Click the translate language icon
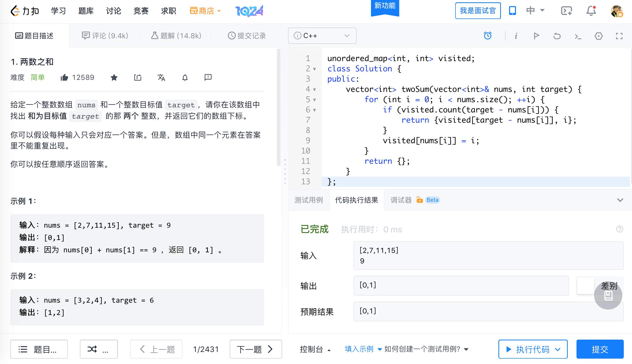 tap(161, 78)
